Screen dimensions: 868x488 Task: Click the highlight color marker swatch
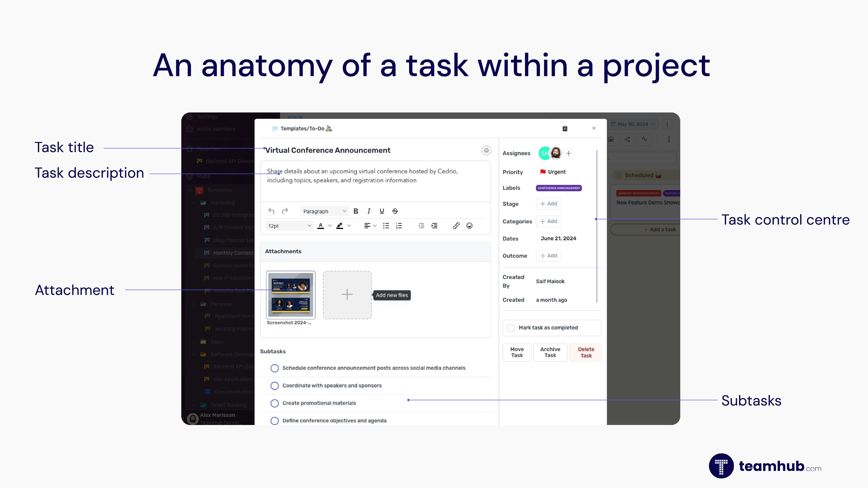340,226
